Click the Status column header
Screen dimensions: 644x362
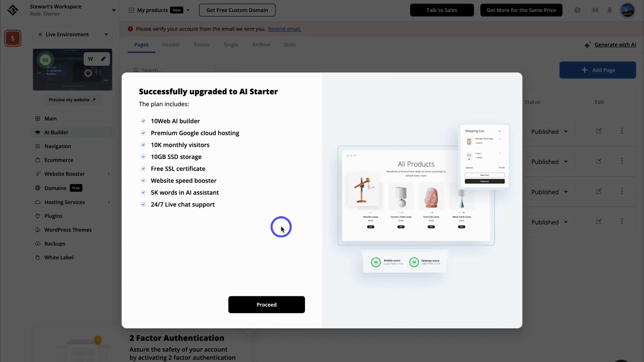point(532,102)
